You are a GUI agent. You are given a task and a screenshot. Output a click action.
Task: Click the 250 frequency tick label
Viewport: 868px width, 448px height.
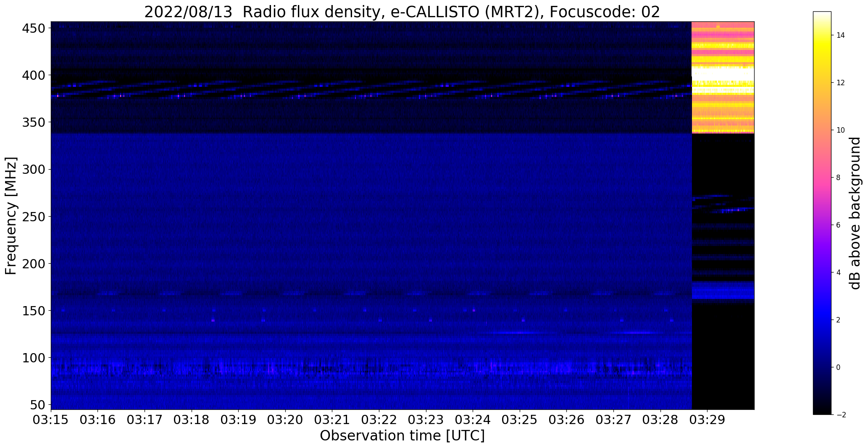pyautogui.click(x=34, y=217)
